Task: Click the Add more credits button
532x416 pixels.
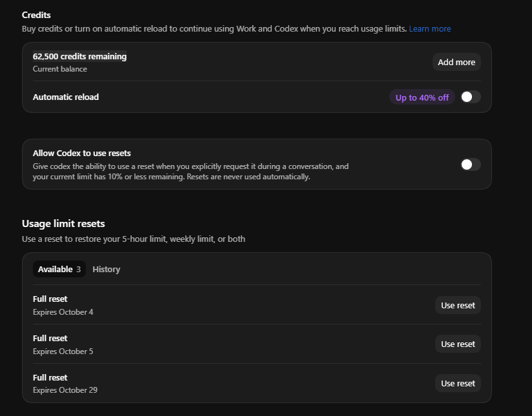Action: point(456,62)
